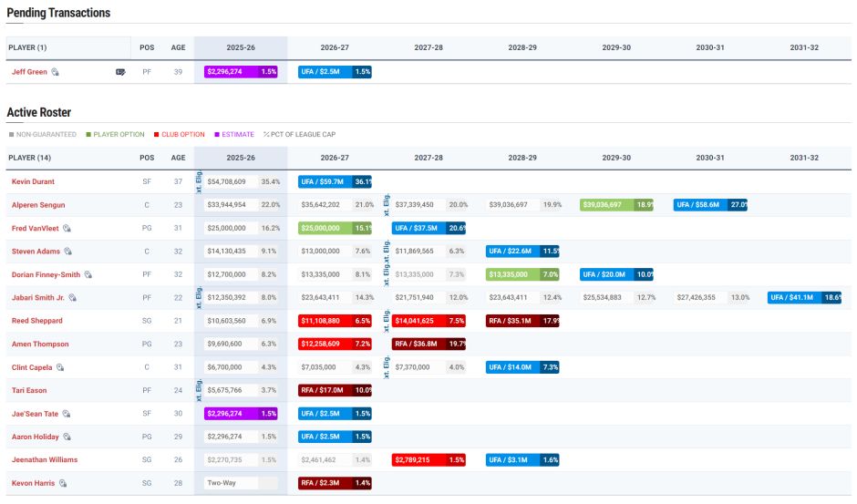
Task: Click the green PLAYER OPTION legend swatch
Action: [x=88, y=135]
